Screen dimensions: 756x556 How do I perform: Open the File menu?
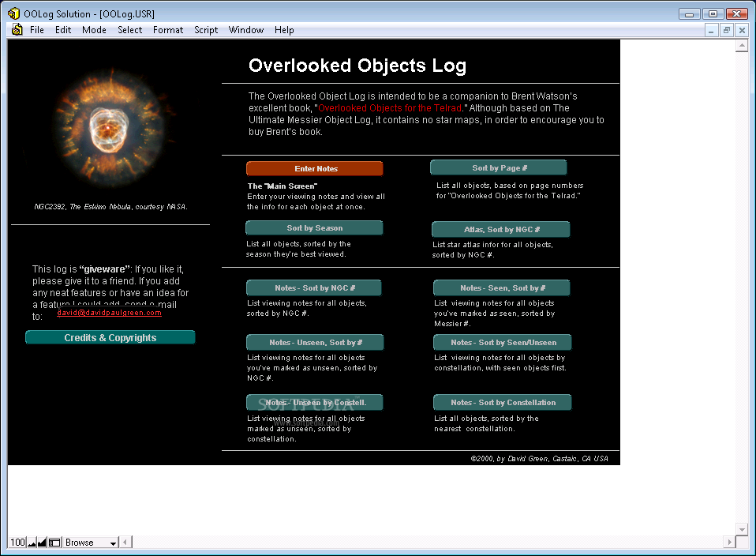[36, 30]
